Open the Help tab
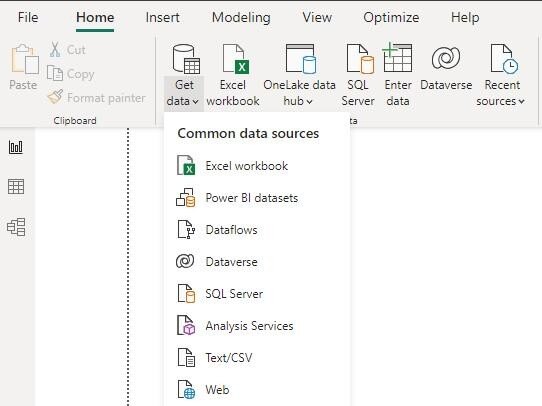This screenshot has height=406, width=542. coord(465,17)
